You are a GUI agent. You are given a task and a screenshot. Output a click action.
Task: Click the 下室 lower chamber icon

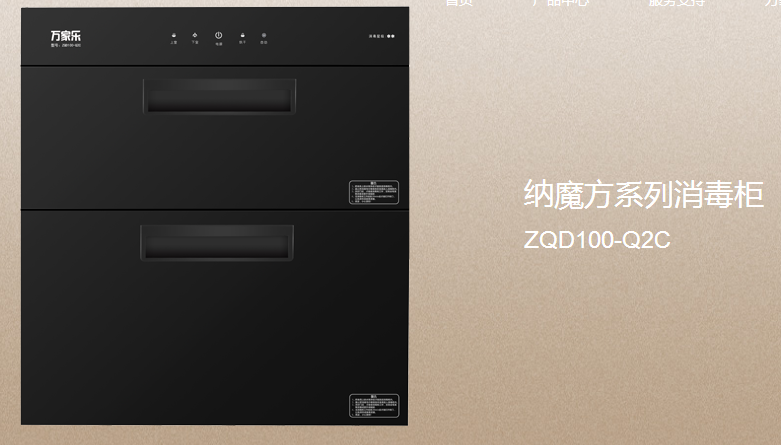(195, 35)
